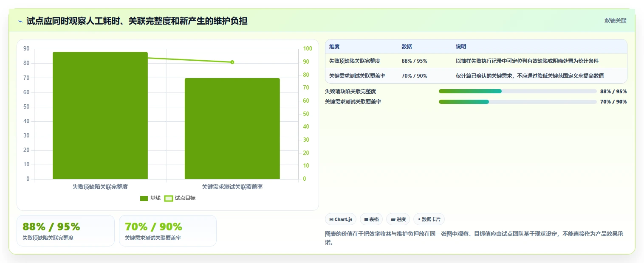Screen dimensions: 644x263
Task: Click the right axis label 100
Action: coord(307,49)
